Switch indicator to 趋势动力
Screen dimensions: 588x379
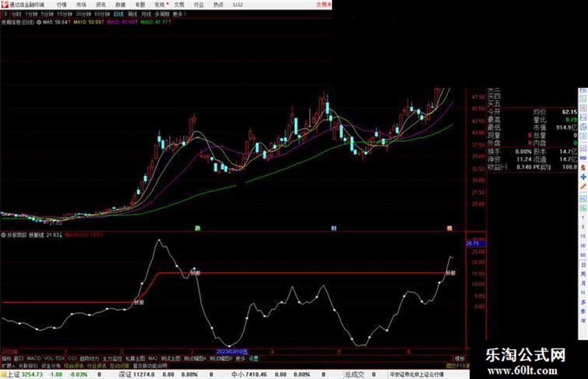tap(89, 358)
